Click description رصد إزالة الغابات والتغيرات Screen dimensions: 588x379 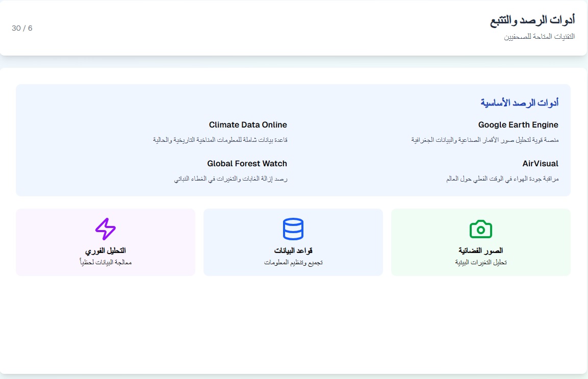coord(231,179)
